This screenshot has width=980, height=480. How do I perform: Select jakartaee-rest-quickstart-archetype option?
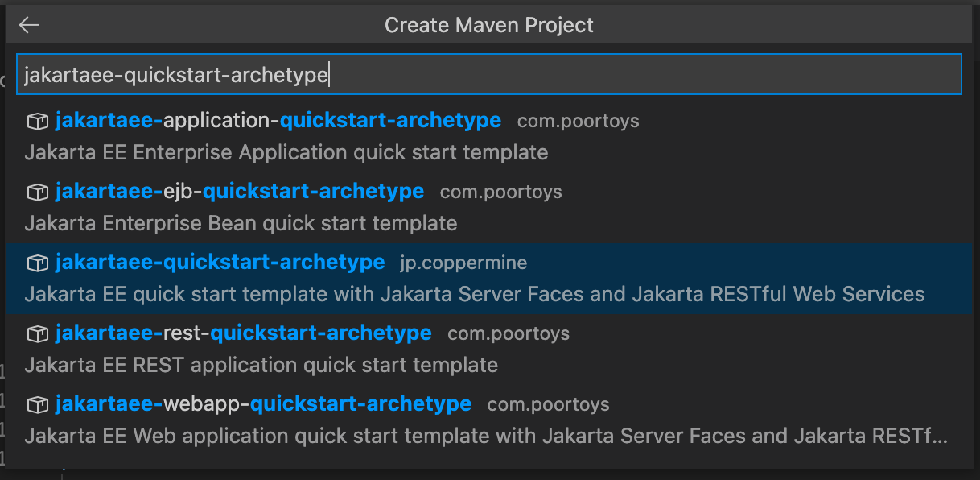coord(243,333)
